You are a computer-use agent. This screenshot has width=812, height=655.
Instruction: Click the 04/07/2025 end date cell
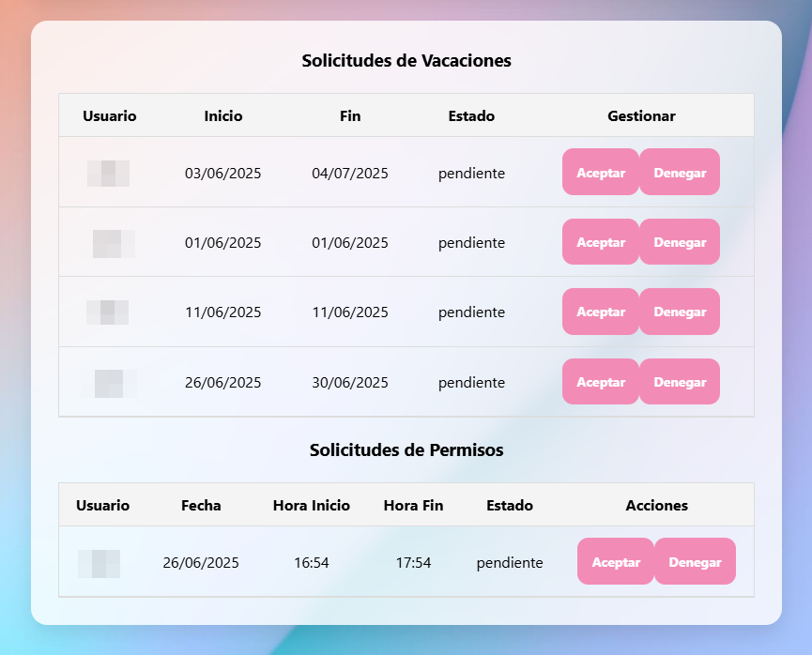[350, 173]
